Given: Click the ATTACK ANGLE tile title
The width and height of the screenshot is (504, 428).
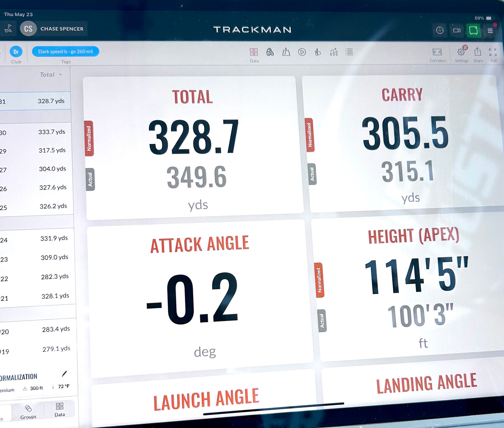Looking at the screenshot, I should [200, 244].
